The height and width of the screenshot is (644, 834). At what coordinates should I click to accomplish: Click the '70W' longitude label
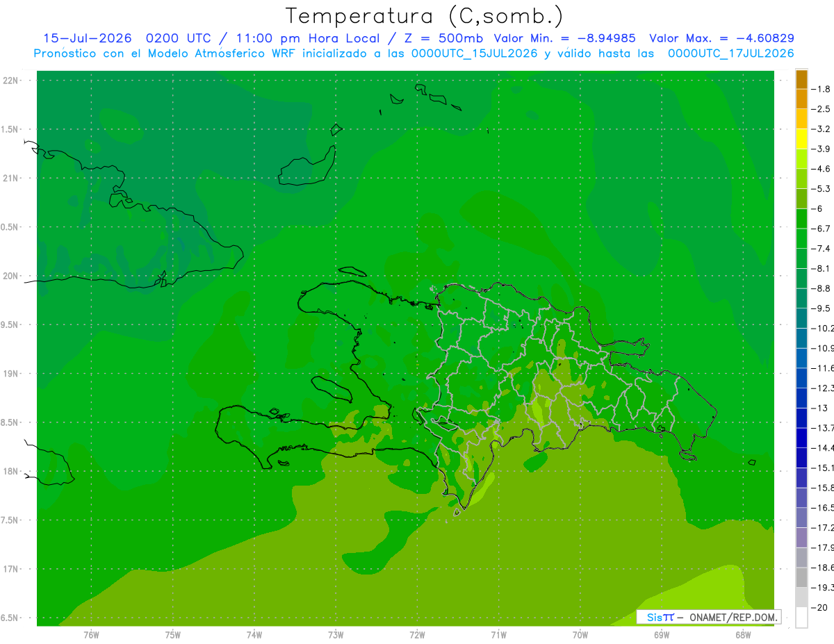click(580, 635)
